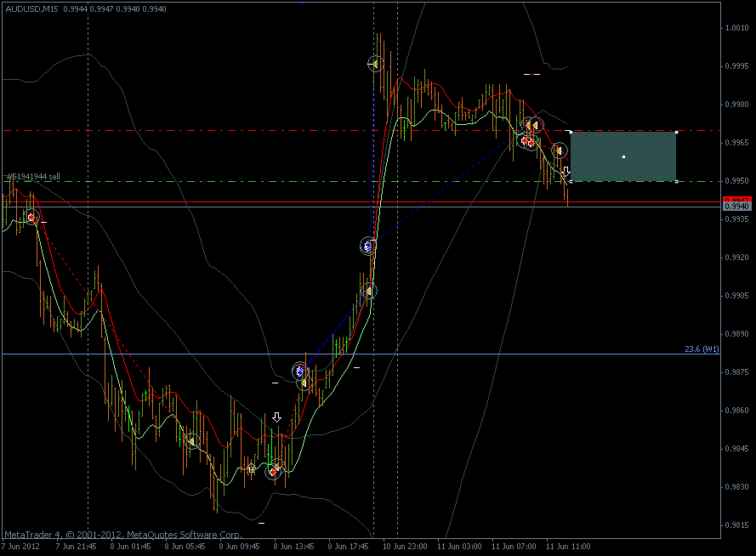
Task: Click the 0.9920 price scale label
Action: pyautogui.click(x=737, y=258)
